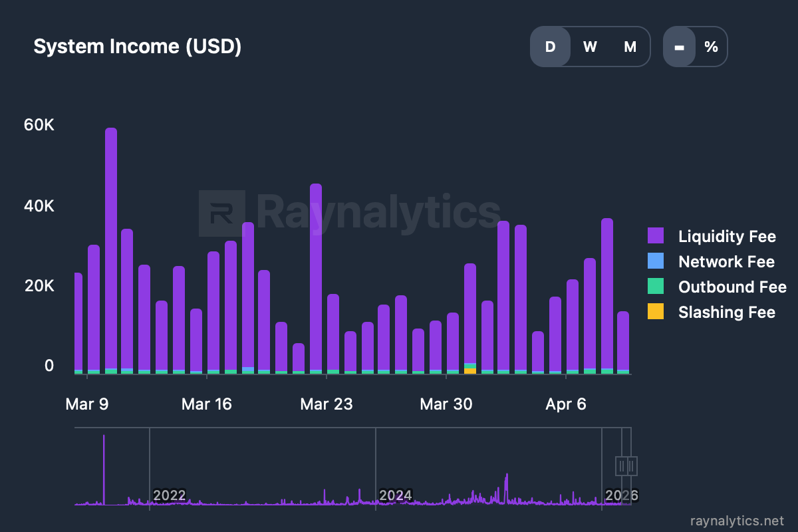798x532 pixels.
Task: Click the purple Liquidity Fee color swatch
Action: 657,236
